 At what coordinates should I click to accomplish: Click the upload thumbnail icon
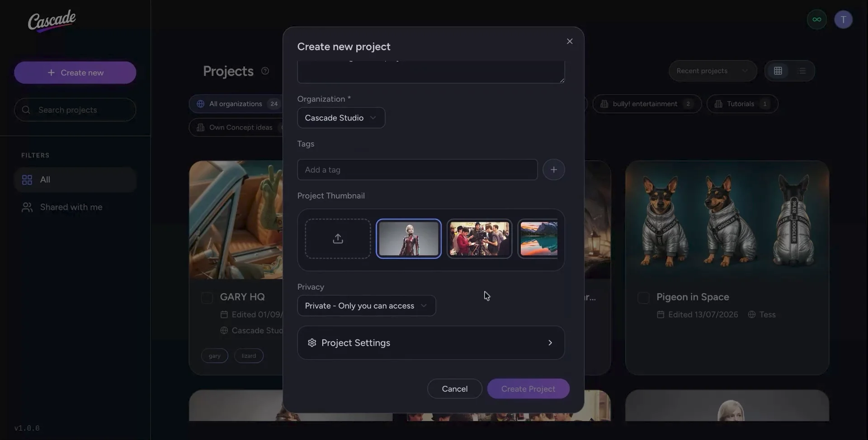pyautogui.click(x=338, y=239)
